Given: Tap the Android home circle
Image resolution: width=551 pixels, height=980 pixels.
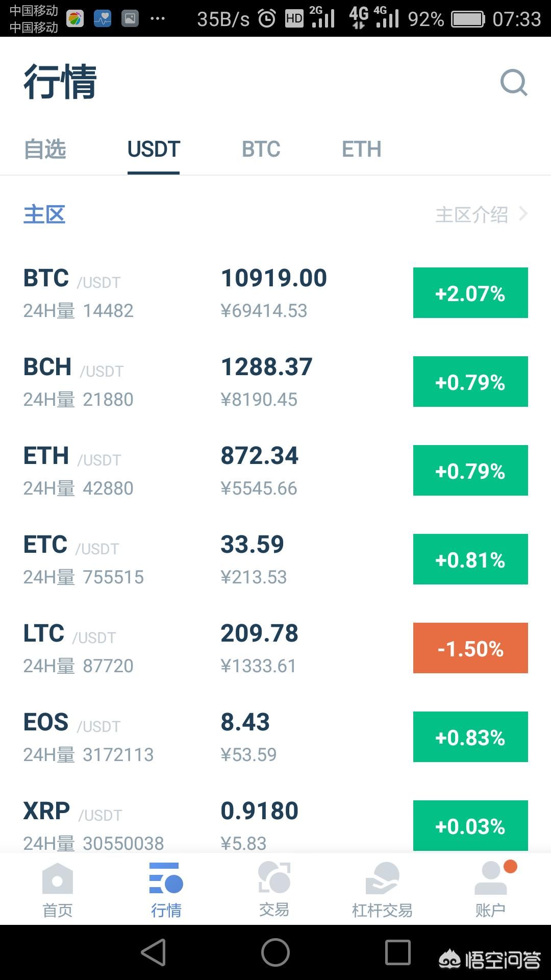Looking at the screenshot, I should point(275,952).
